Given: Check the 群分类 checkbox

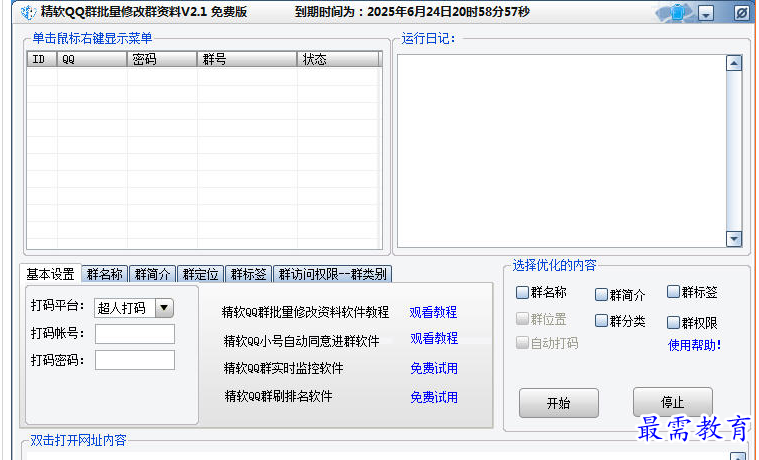Looking at the screenshot, I should coord(601,320).
